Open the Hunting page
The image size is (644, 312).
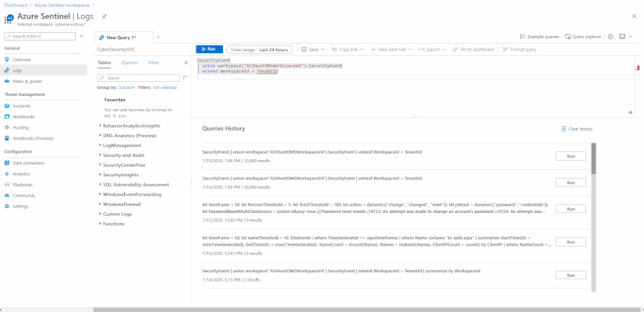click(x=20, y=128)
